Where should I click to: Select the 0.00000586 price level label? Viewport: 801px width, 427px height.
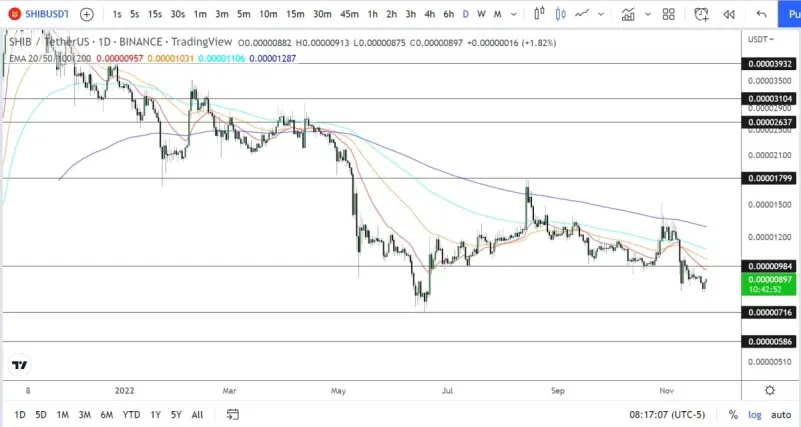pos(769,341)
